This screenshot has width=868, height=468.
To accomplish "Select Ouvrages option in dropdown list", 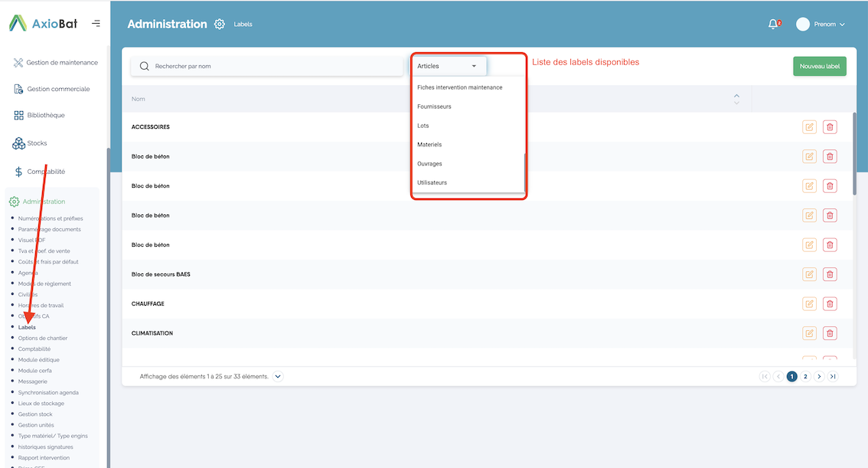I will click(x=429, y=163).
